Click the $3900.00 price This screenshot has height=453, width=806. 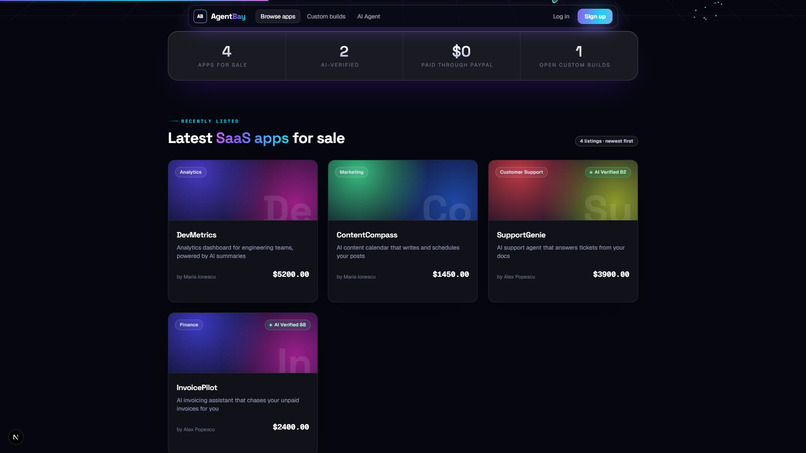pos(611,275)
